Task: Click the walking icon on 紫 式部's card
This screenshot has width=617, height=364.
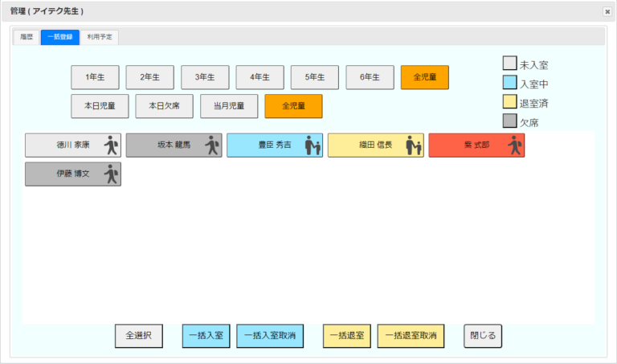Action: point(514,145)
